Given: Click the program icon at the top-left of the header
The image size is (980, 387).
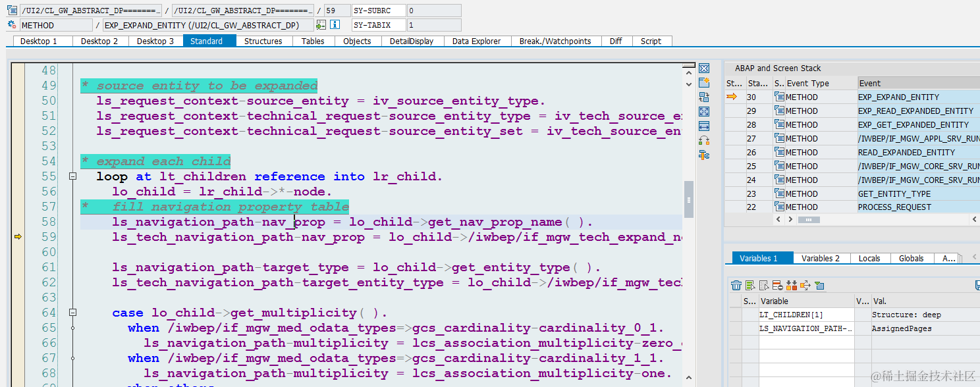Looking at the screenshot, I should tap(12, 11).
